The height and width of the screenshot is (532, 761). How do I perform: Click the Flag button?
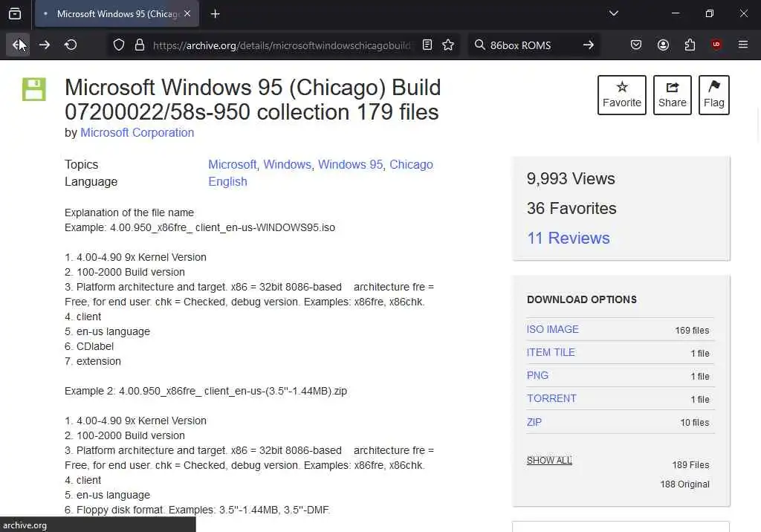coord(714,95)
